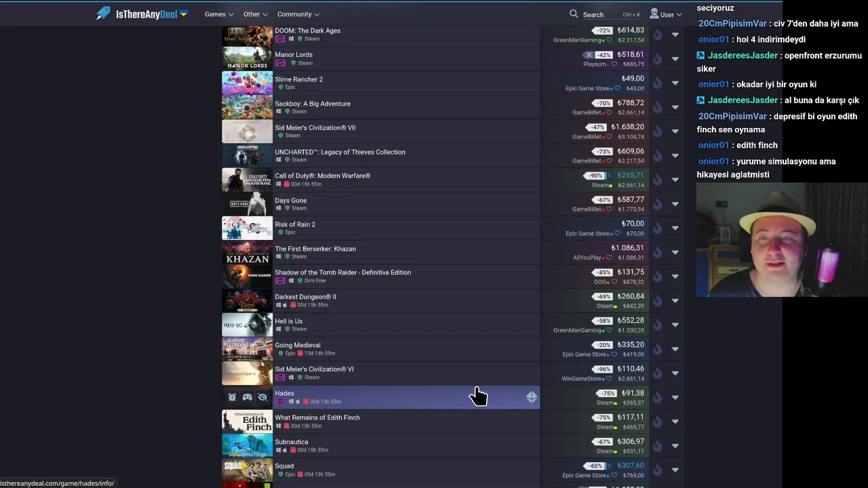Click the flame icon for Sackboy: A Big Adventure
The image size is (868, 488).
(657, 107)
